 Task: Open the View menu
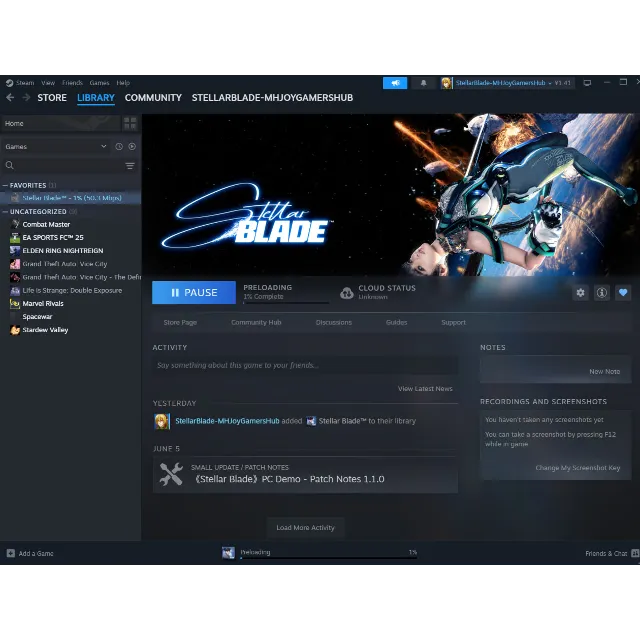(48, 83)
